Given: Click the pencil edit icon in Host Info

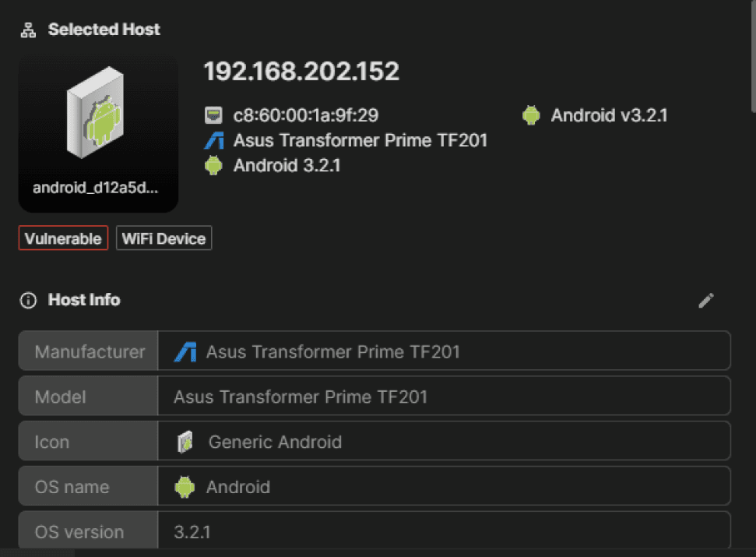Looking at the screenshot, I should pos(706,301).
